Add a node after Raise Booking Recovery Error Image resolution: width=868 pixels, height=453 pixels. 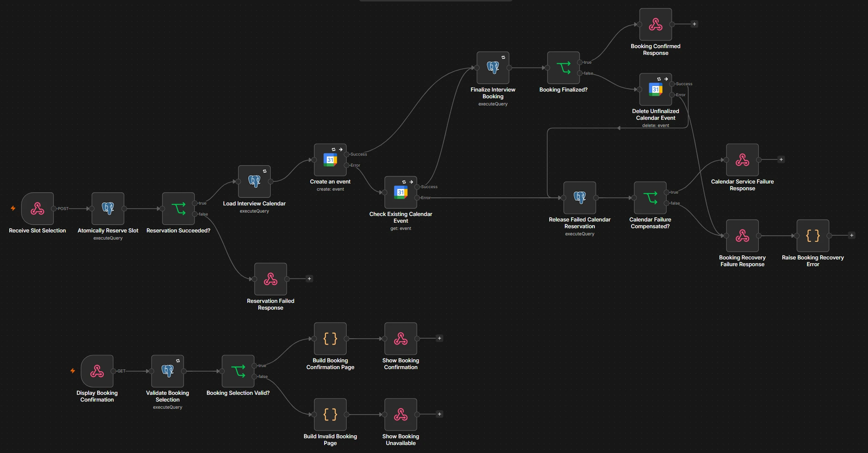852,235
